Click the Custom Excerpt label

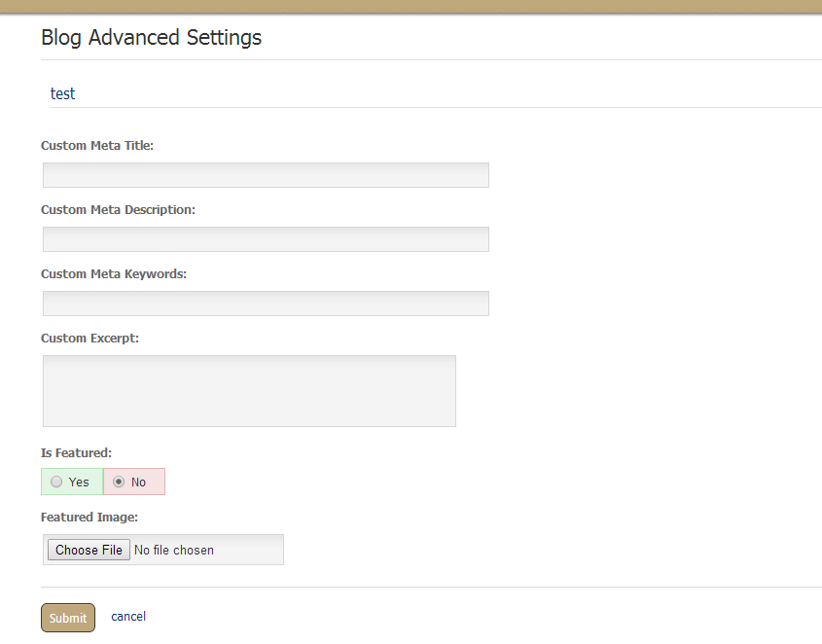coord(89,339)
